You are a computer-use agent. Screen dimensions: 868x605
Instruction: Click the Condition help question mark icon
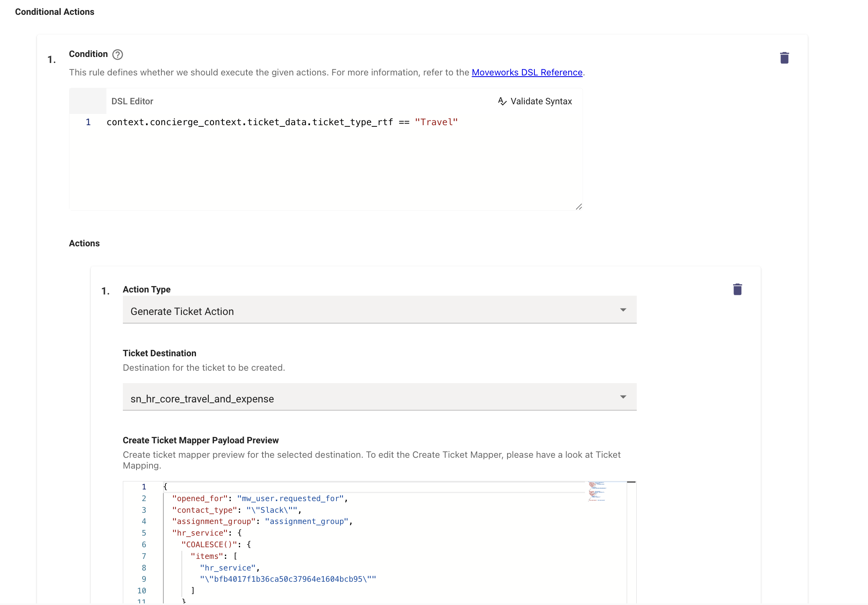tap(118, 55)
